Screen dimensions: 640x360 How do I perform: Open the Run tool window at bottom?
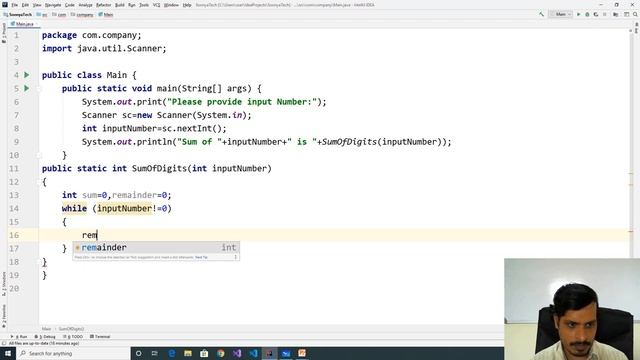point(19,337)
